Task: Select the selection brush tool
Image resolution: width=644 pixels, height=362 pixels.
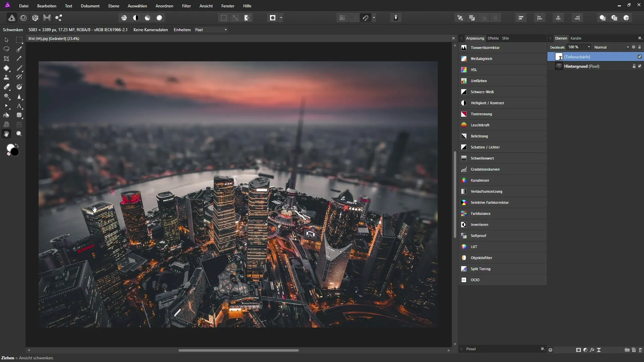Action: tap(19, 49)
